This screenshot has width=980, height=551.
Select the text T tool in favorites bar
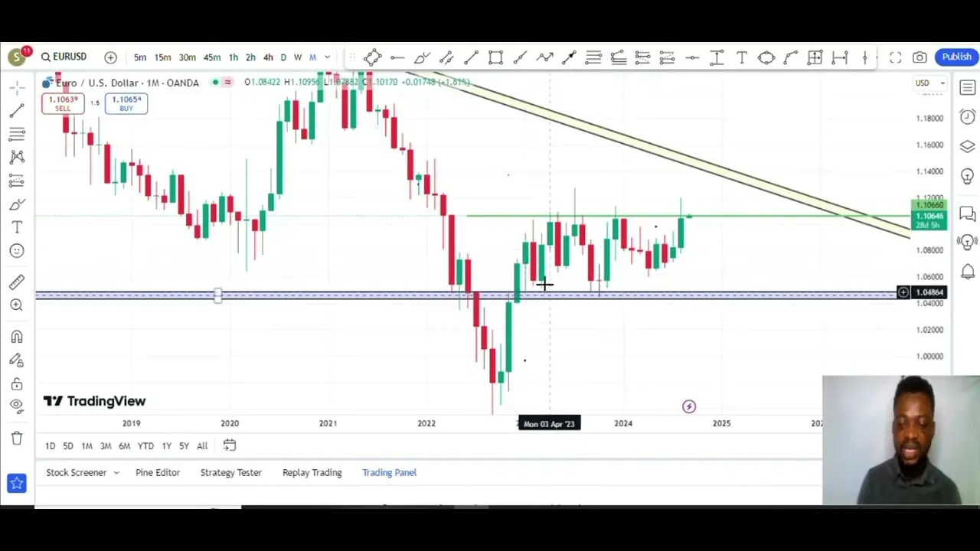[x=741, y=57]
